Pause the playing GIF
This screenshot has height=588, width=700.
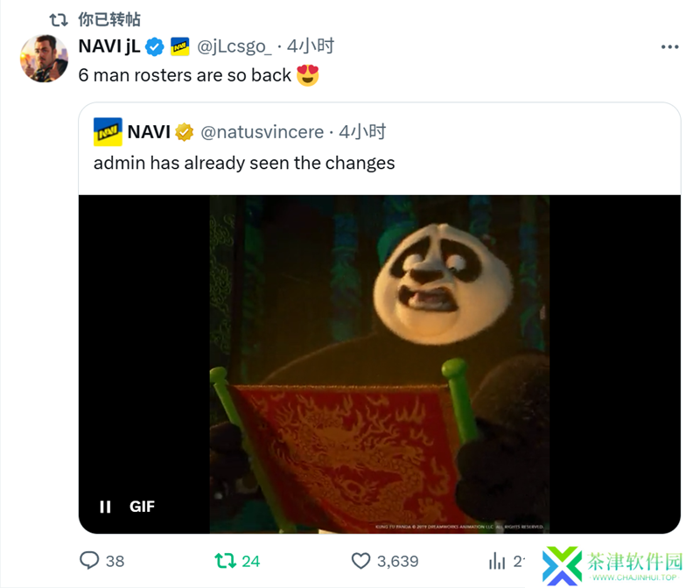click(105, 507)
